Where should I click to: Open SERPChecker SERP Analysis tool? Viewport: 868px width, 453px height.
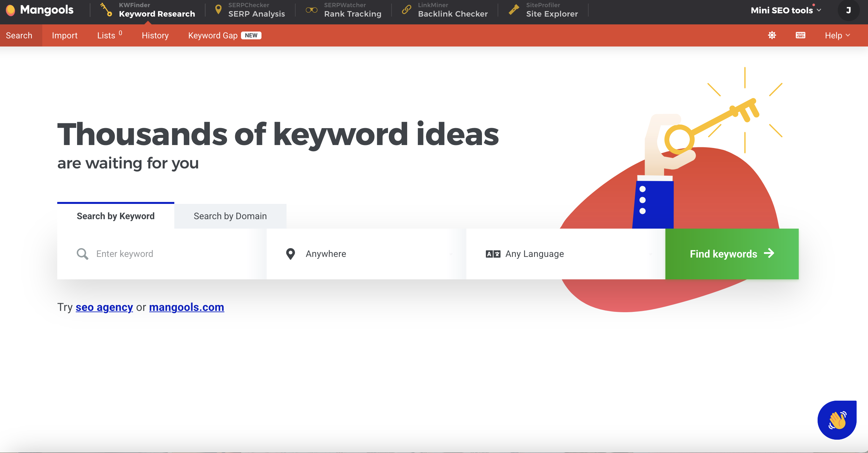pyautogui.click(x=250, y=10)
